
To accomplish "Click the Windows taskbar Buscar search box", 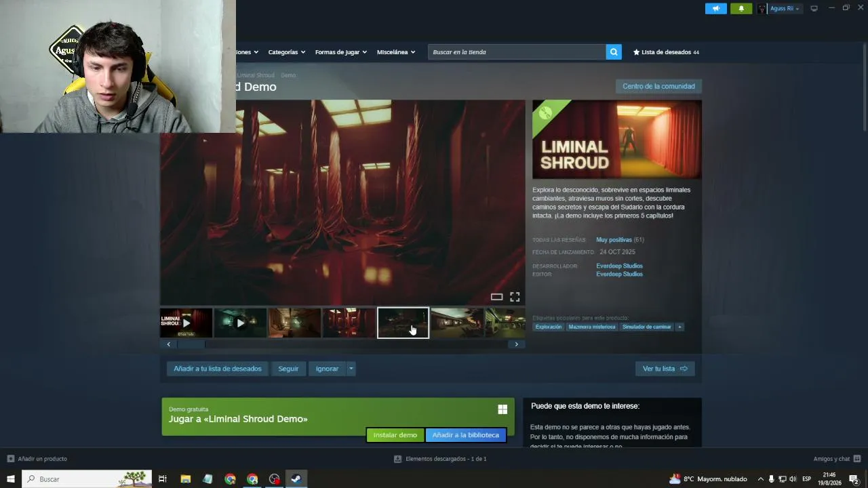I will click(87, 479).
